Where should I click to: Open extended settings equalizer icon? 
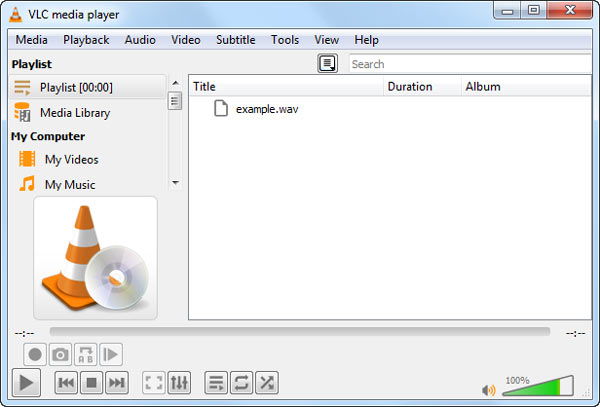click(179, 382)
